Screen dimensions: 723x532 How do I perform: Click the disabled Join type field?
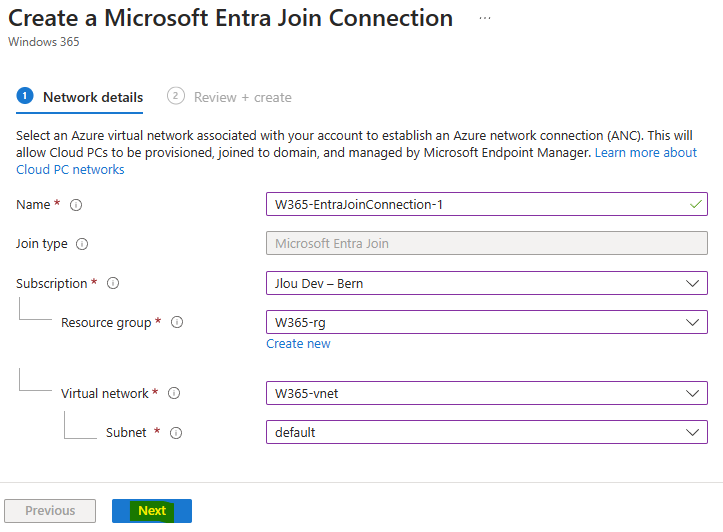[x=486, y=243]
